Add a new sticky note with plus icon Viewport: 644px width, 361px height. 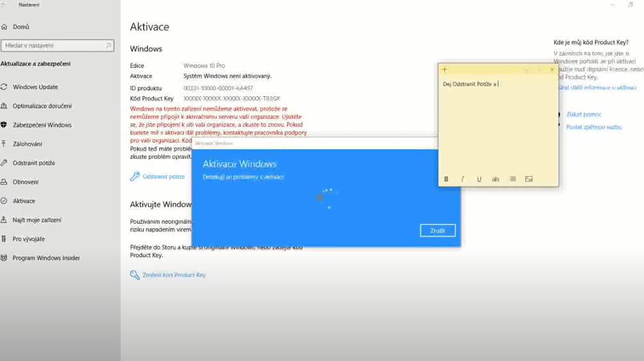tap(445, 69)
